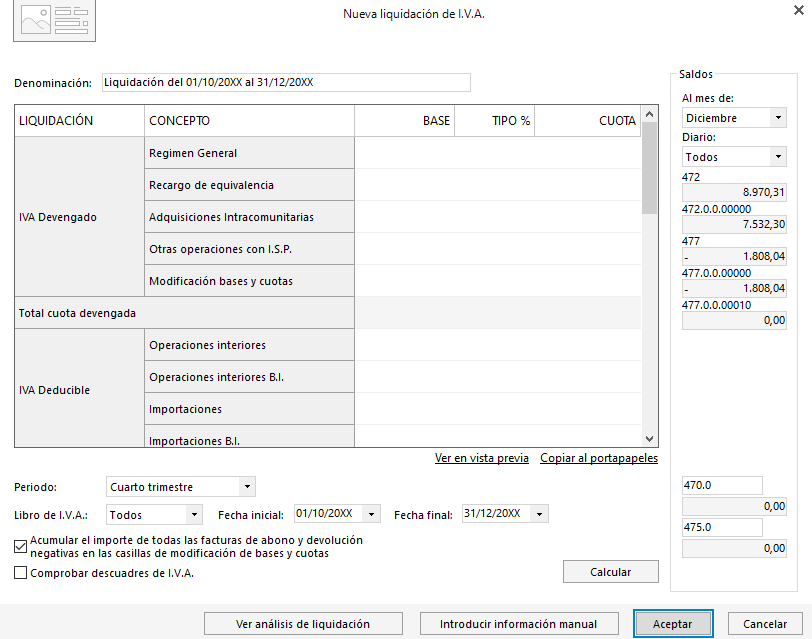Toggle the Acumular importe de facturas de abono checkbox
Screen dimensions: 812x639
(20, 546)
